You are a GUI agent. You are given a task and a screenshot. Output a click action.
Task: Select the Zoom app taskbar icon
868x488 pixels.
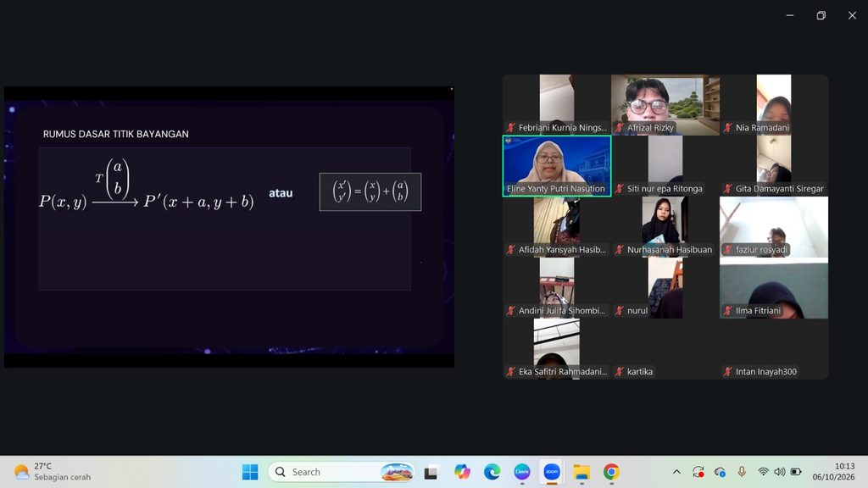552,472
